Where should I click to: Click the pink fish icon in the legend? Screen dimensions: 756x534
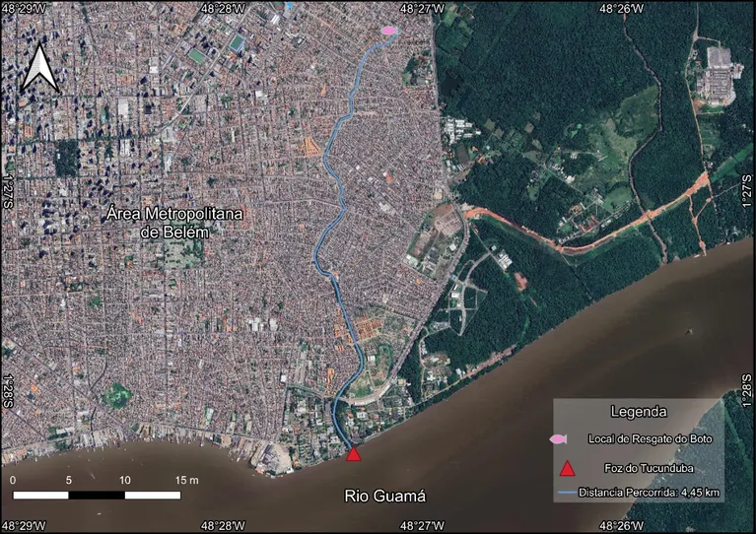point(559,437)
